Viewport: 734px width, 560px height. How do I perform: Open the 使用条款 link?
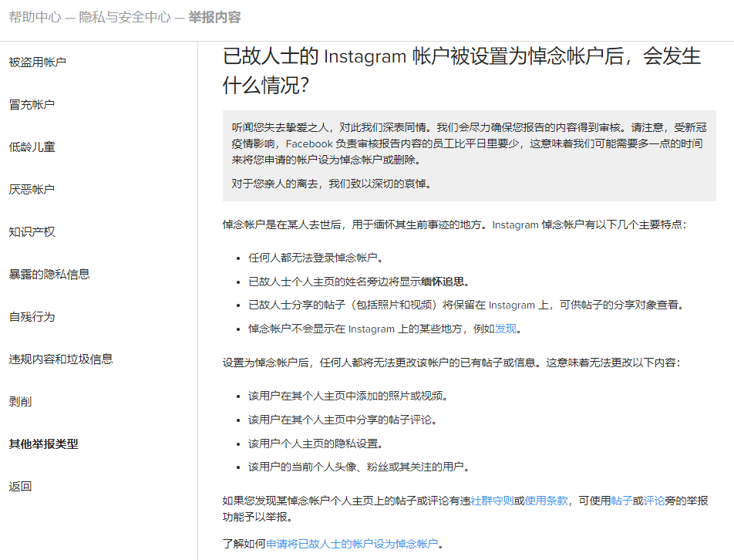click(547, 501)
